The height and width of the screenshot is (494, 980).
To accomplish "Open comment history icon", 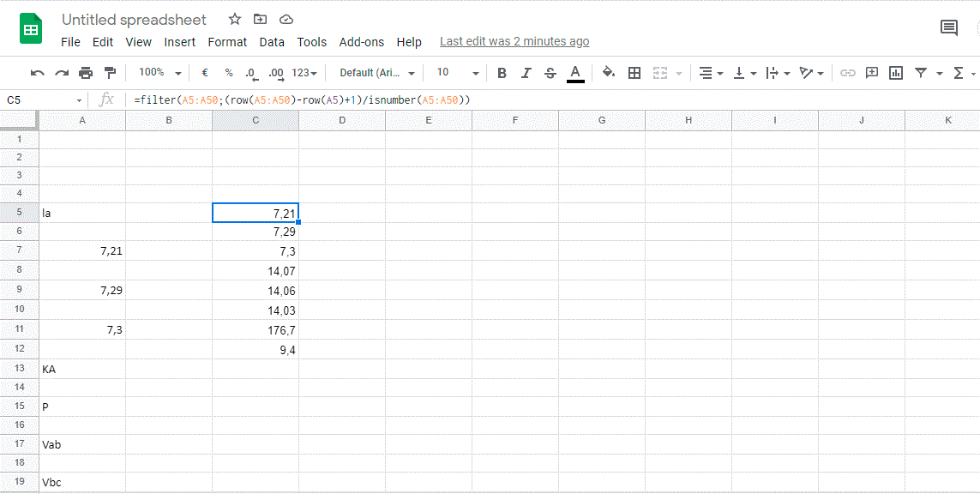I will point(949,27).
